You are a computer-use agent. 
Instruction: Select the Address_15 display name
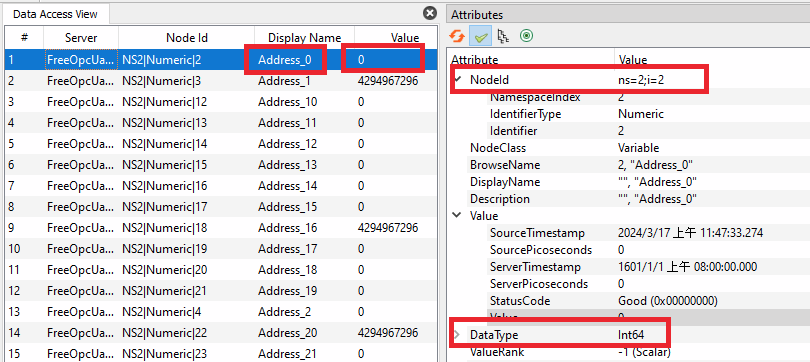tap(288, 207)
